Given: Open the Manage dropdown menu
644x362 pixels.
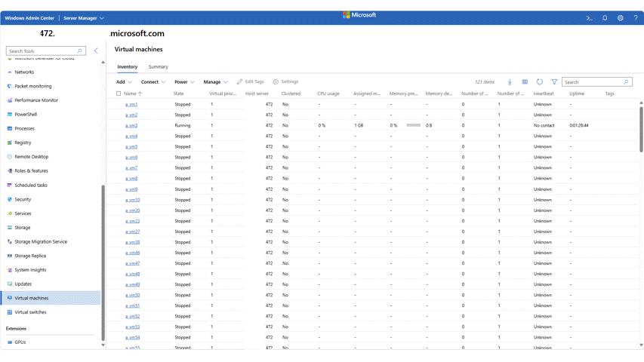Looking at the screenshot, I should 216,82.
